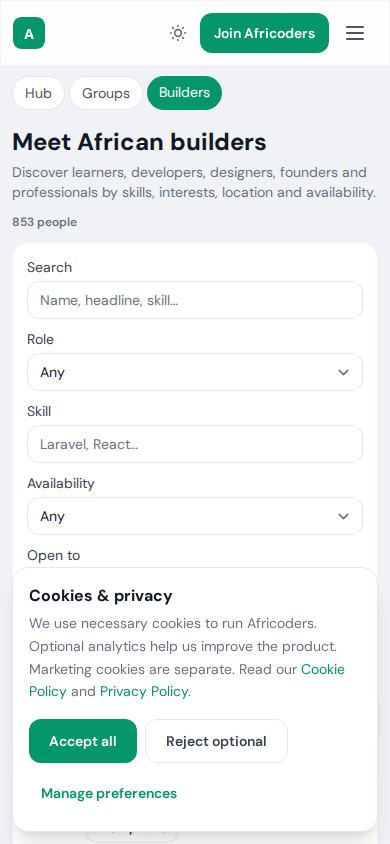Open the Cookie Policy link
Screen dimensions: 390x844
(187, 680)
